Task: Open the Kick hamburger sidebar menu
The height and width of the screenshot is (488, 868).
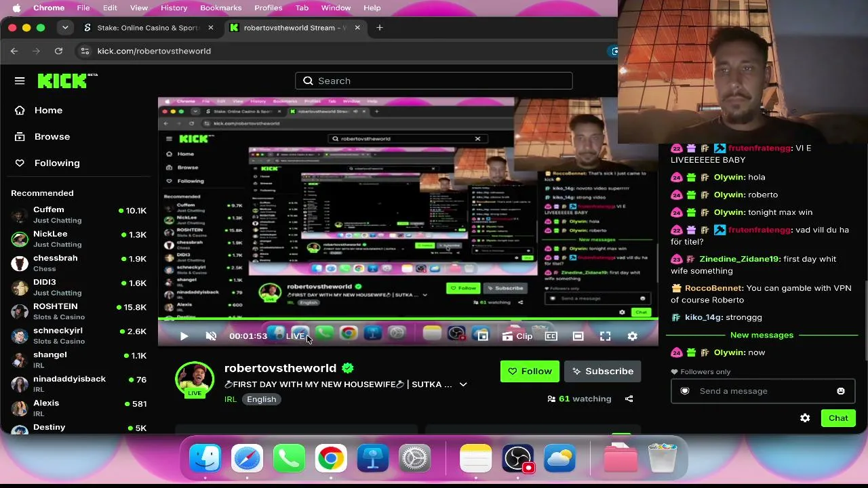Action: [20, 81]
